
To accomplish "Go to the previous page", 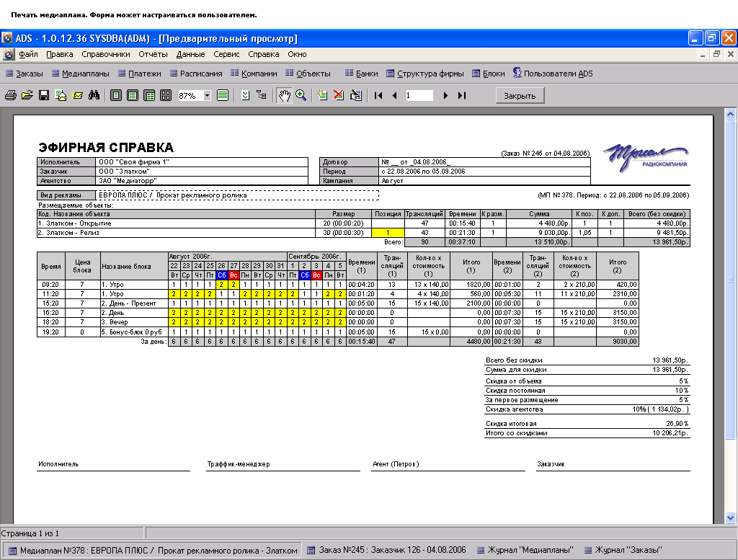I will coord(394,96).
